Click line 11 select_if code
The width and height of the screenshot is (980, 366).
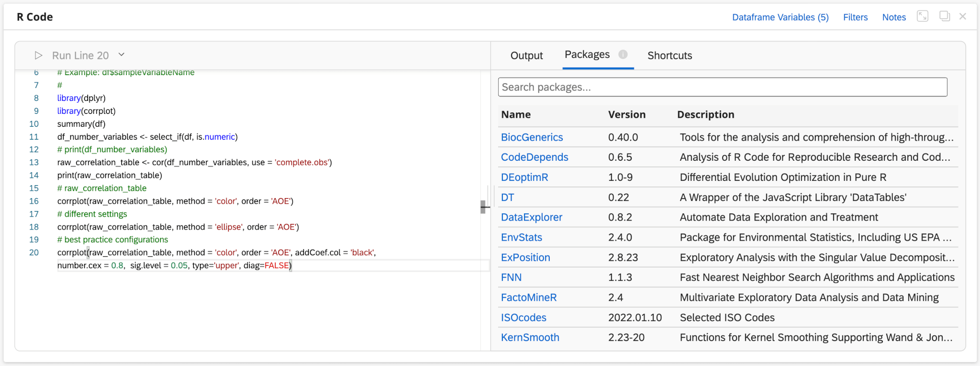[x=147, y=137]
